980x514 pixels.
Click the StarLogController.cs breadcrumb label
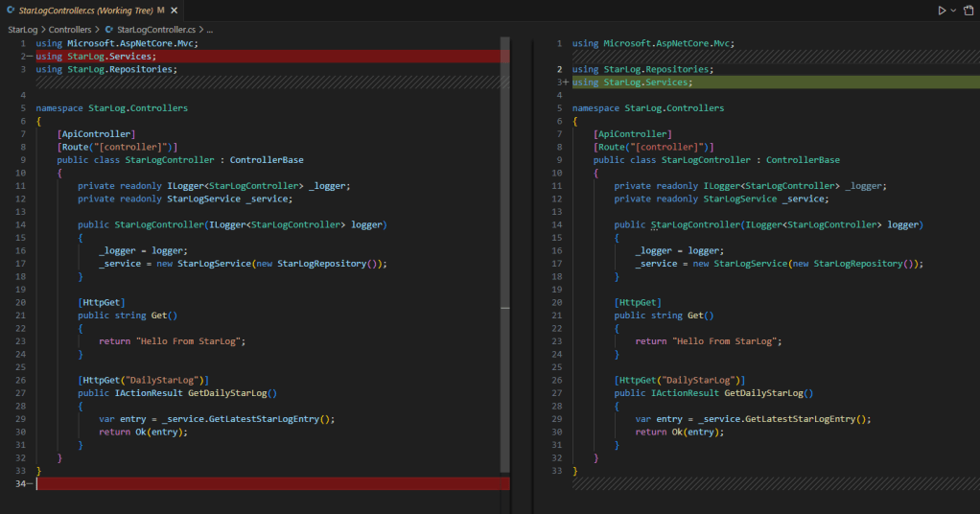tap(155, 30)
